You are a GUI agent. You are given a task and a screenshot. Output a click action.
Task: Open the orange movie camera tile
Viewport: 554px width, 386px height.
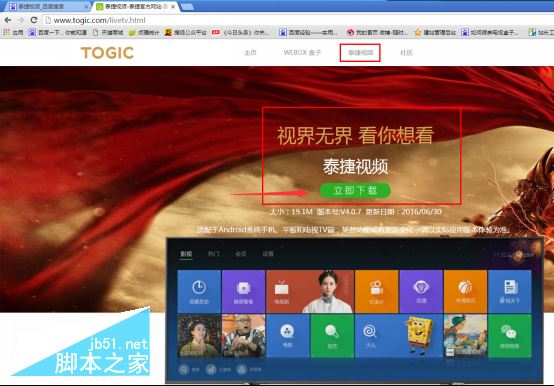377,291
